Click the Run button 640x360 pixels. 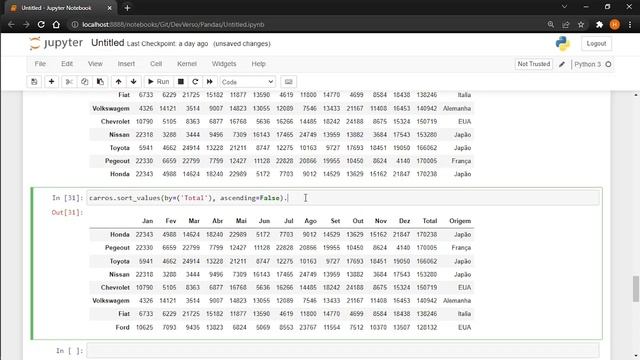[158, 82]
